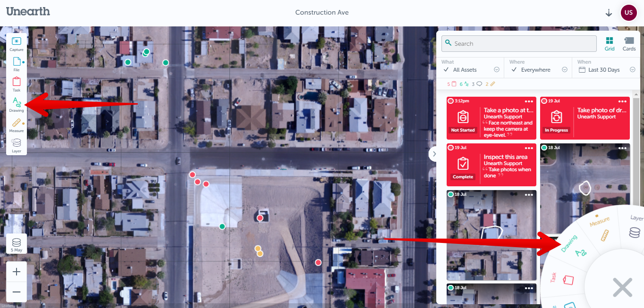Zoom in on the map with the plus button
Screen dimensions: 644x308
coord(17,272)
